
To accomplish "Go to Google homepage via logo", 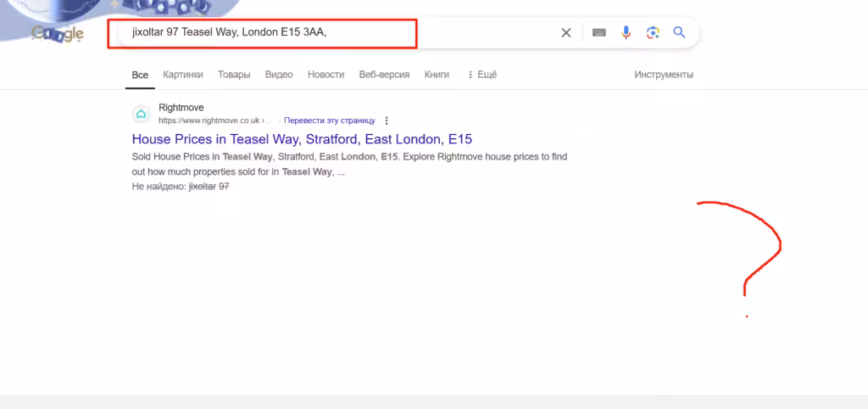I will [58, 34].
